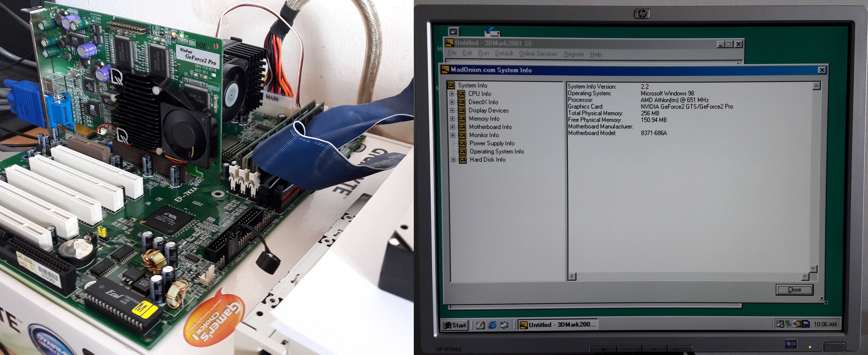Expand the Hard Disk Info node
This screenshot has height=355, width=868.
coord(454,160)
